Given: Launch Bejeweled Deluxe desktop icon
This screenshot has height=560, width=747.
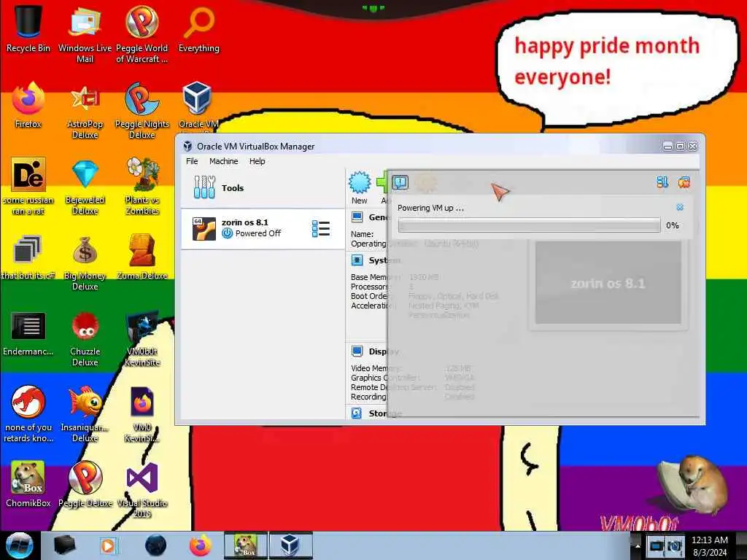Looking at the screenshot, I should point(85,186).
